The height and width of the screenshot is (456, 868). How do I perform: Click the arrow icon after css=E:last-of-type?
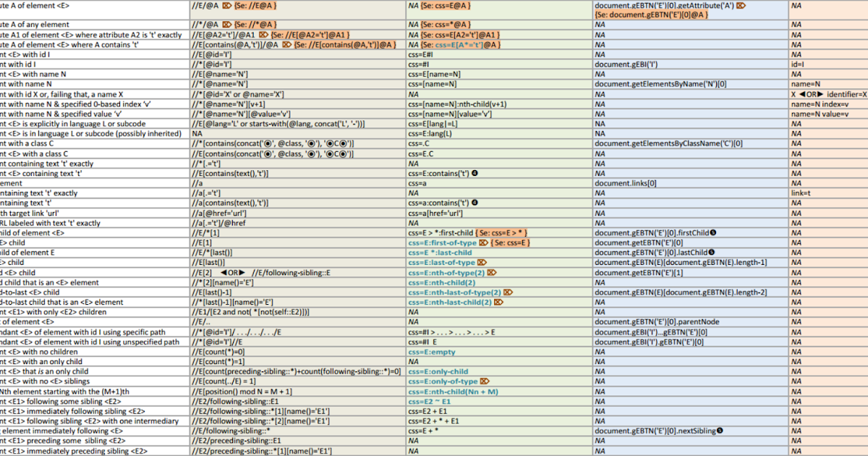click(x=482, y=262)
